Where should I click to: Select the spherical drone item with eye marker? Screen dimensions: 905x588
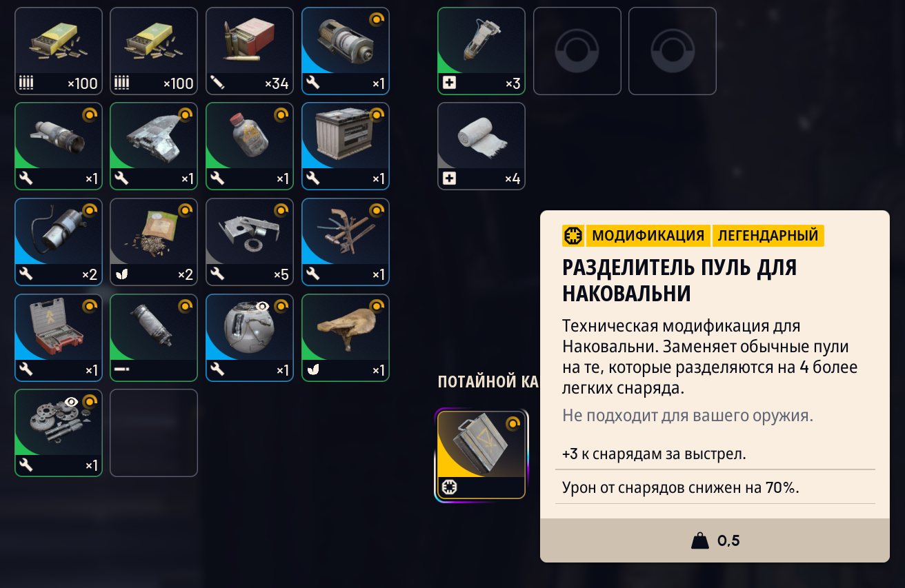(x=250, y=338)
